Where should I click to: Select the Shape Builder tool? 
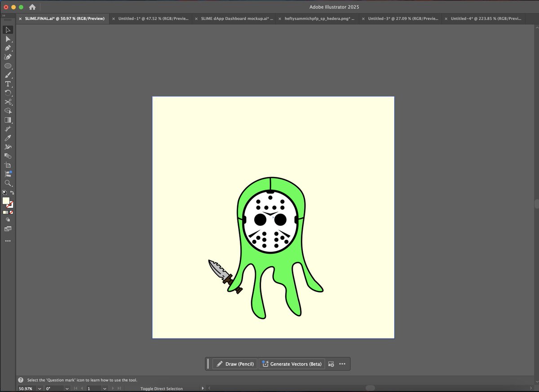8,111
